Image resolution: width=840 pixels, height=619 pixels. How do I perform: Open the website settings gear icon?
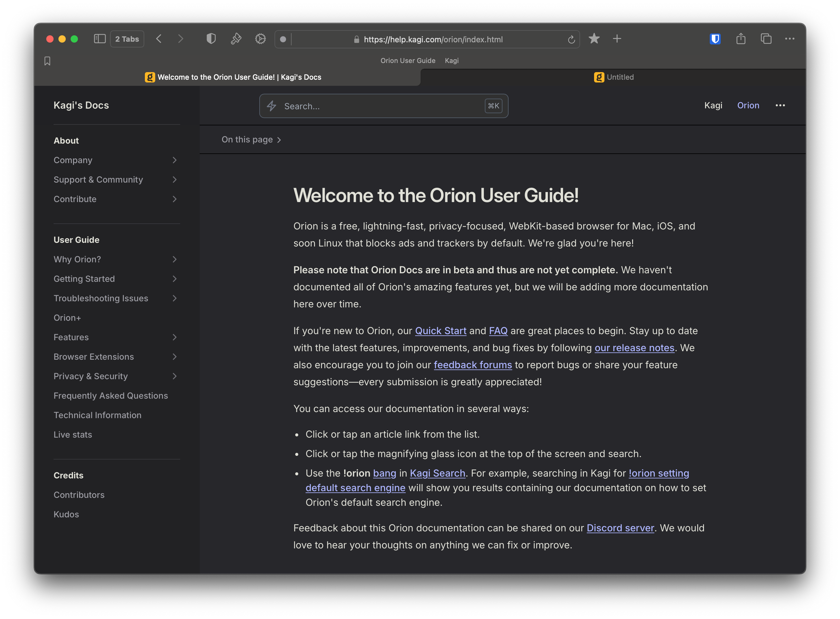261,39
